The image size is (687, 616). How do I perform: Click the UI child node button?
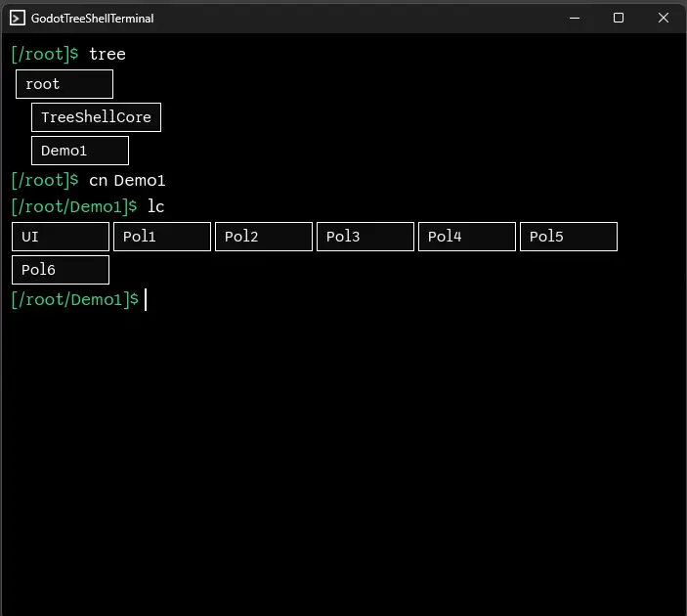tap(61, 237)
